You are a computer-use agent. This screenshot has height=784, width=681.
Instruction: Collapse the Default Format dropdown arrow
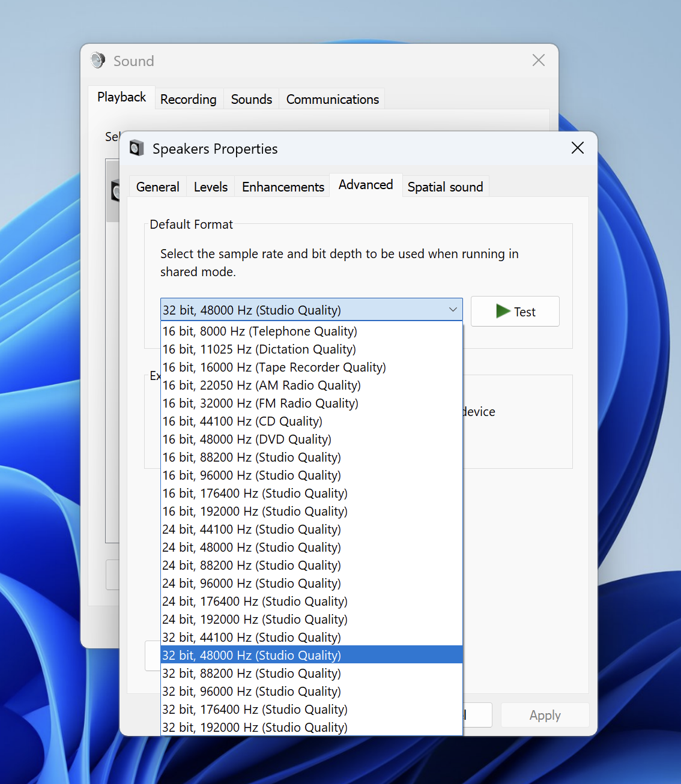453,310
